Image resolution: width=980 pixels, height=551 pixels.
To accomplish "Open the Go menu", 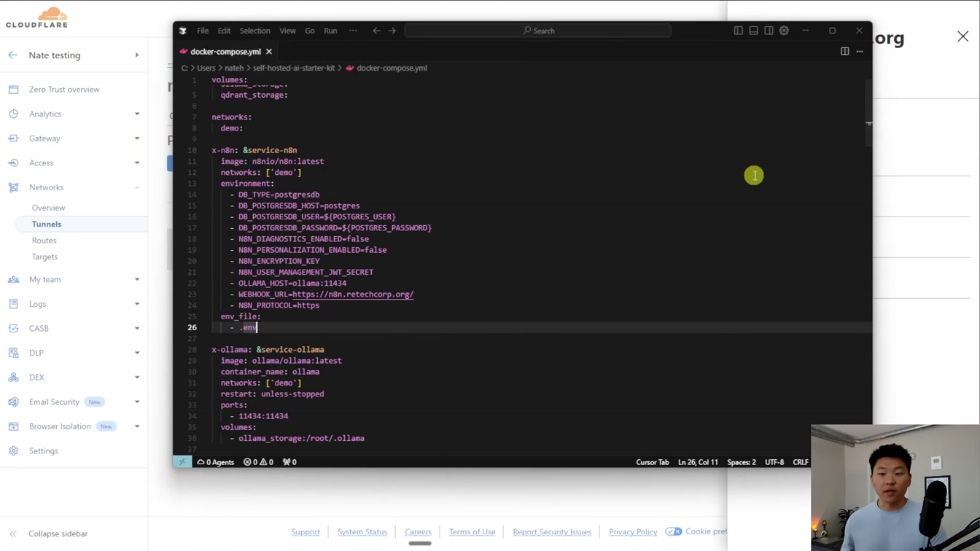I will (310, 31).
